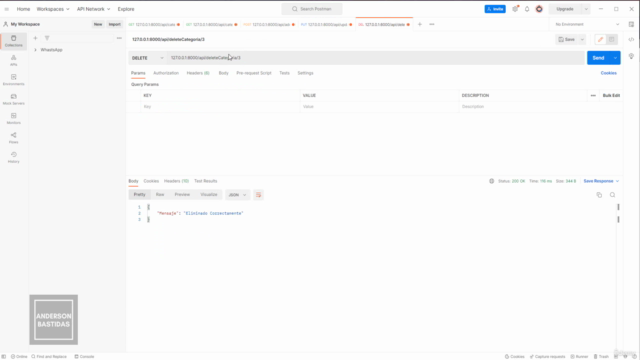Switch to the POST request tab

click(269, 24)
